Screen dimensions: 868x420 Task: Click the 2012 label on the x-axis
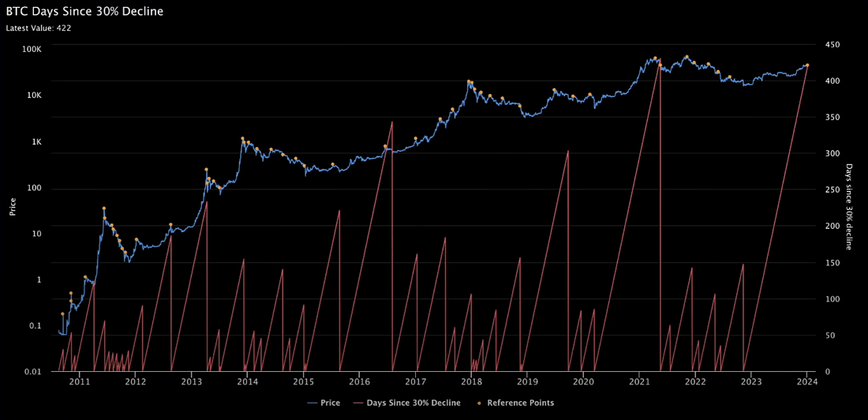pyautogui.click(x=136, y=381)
